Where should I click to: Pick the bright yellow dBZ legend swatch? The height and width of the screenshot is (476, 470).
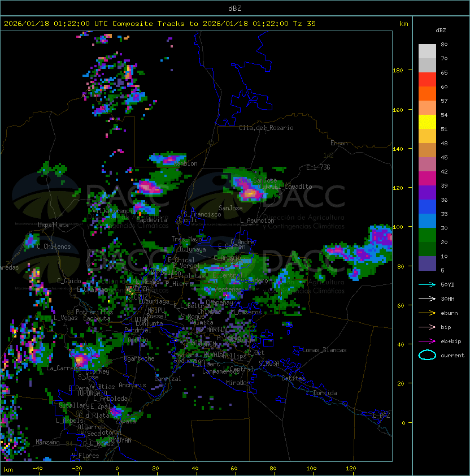(427, 122)
